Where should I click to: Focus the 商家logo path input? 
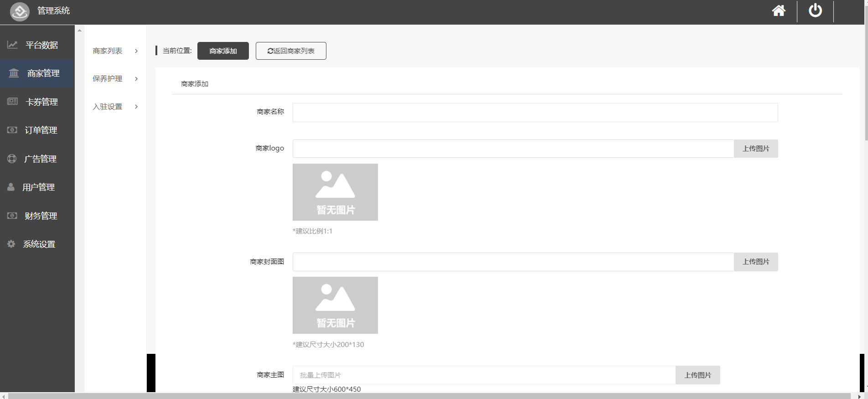[513, 149]
